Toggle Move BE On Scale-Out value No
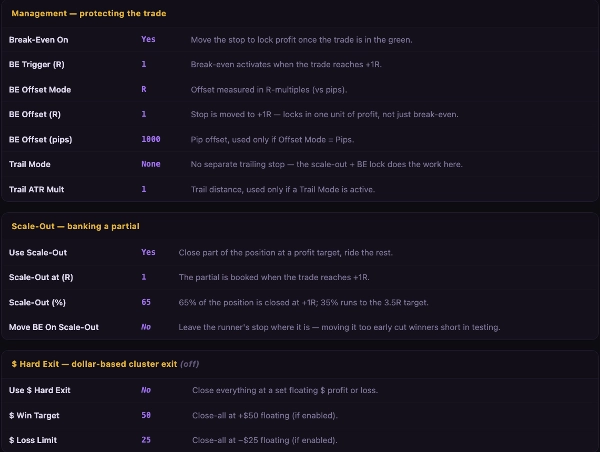 (x=146, y=327)
